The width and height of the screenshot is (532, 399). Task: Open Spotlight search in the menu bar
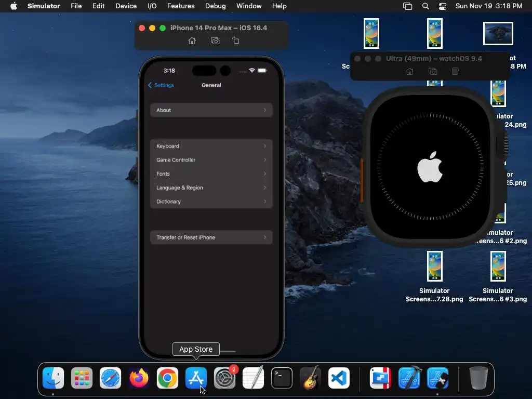(x=425, y=6)
